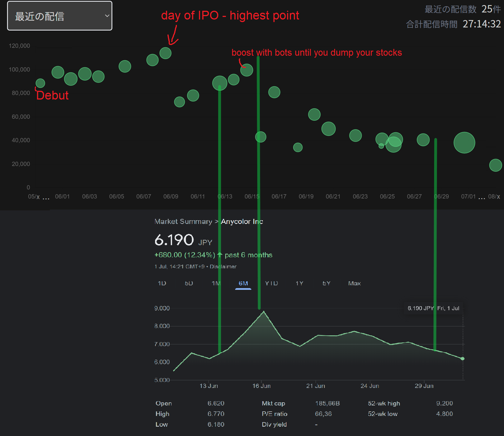Select the 6M range tab

tap(243, 283)
